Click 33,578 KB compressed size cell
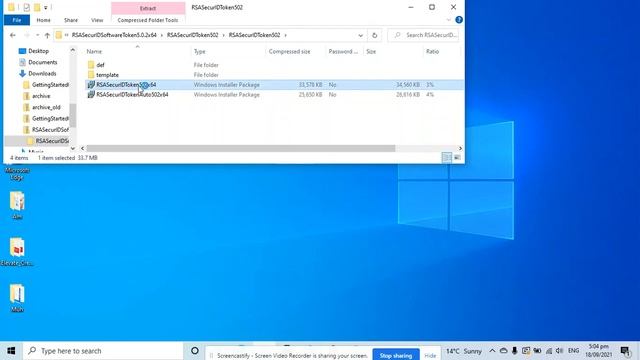 click(x=310, y=84)
